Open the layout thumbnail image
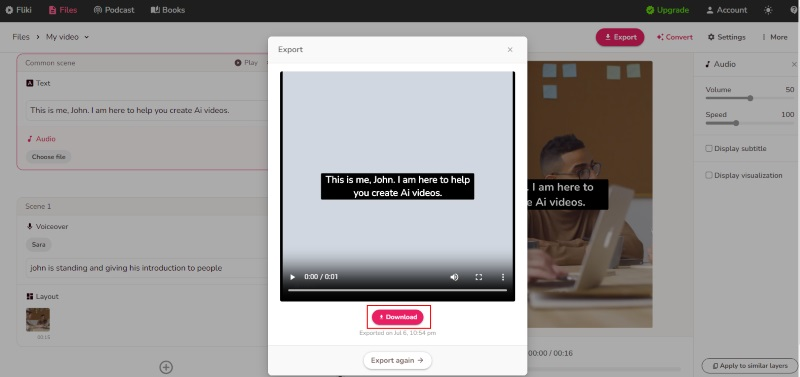 38,320
